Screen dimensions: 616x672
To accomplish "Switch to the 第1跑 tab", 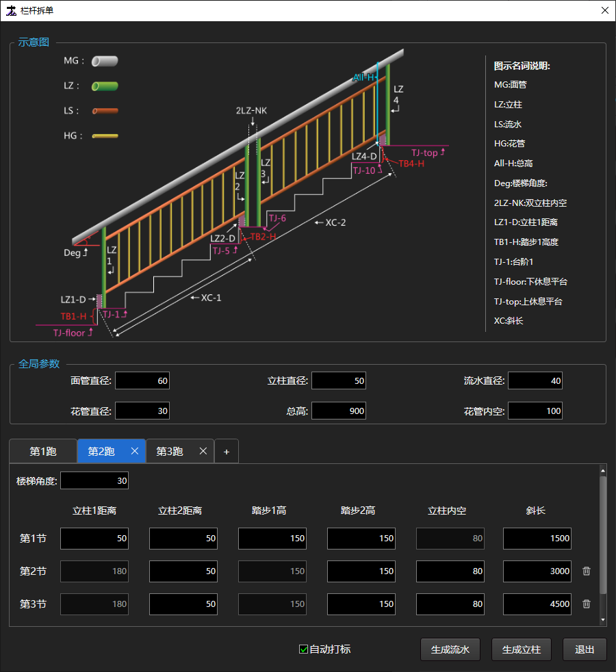I will click(43, 452).
